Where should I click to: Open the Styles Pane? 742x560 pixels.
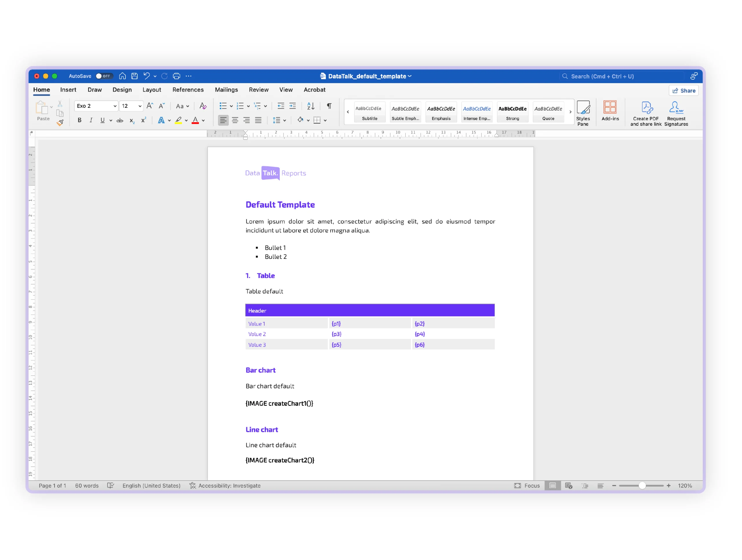[583, 113]
